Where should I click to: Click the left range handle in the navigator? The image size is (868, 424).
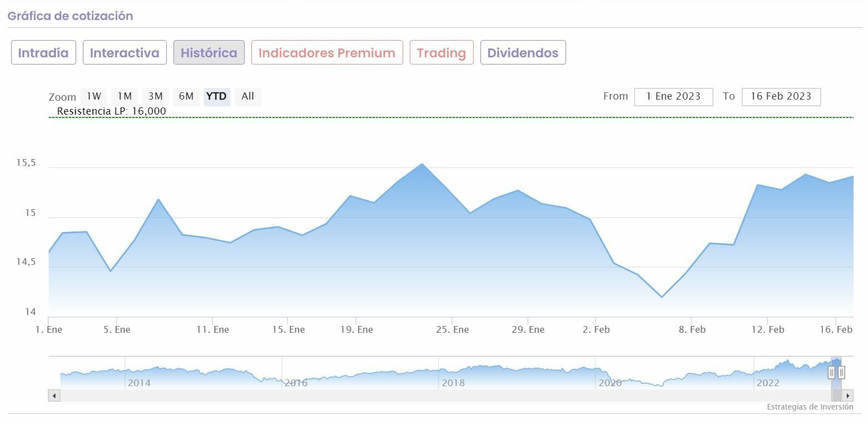pyautogui.click(x=831, y=372)
